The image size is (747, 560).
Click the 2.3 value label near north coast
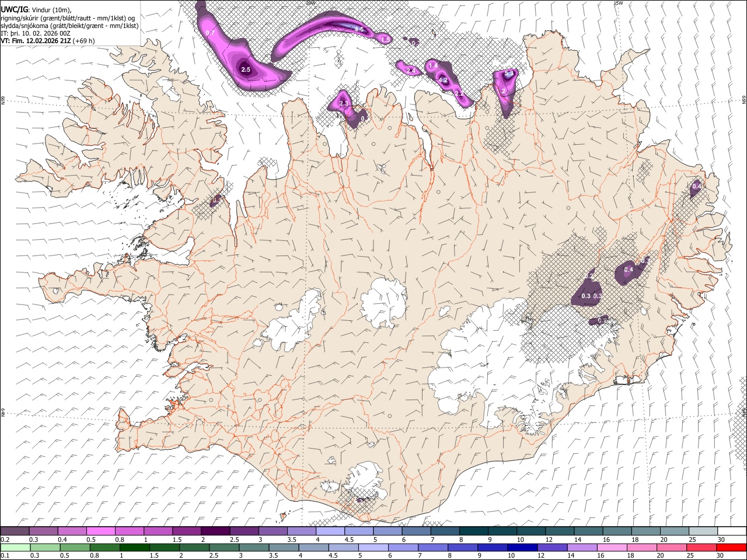344,104
